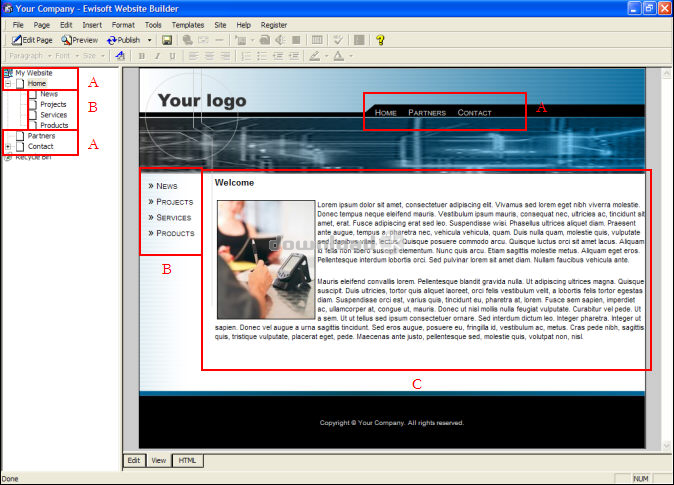Click the font color A icon

pyautogui.click(x=339, y=56)
